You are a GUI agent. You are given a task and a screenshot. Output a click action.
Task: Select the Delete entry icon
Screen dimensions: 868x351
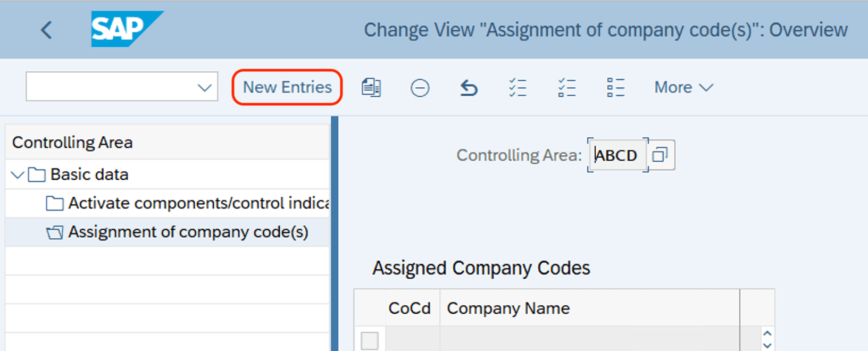tap(420, 87)
